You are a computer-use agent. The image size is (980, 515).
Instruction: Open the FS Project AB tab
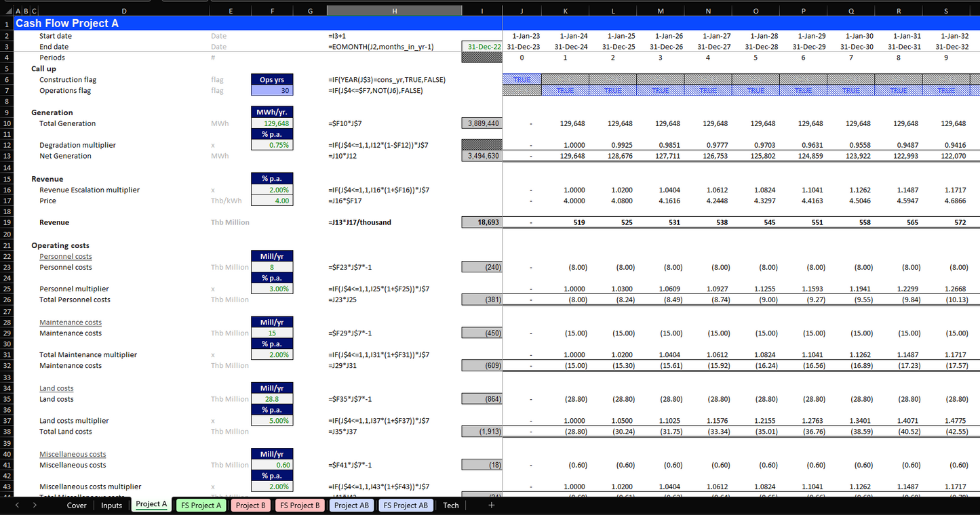click(x=405, y=506)
